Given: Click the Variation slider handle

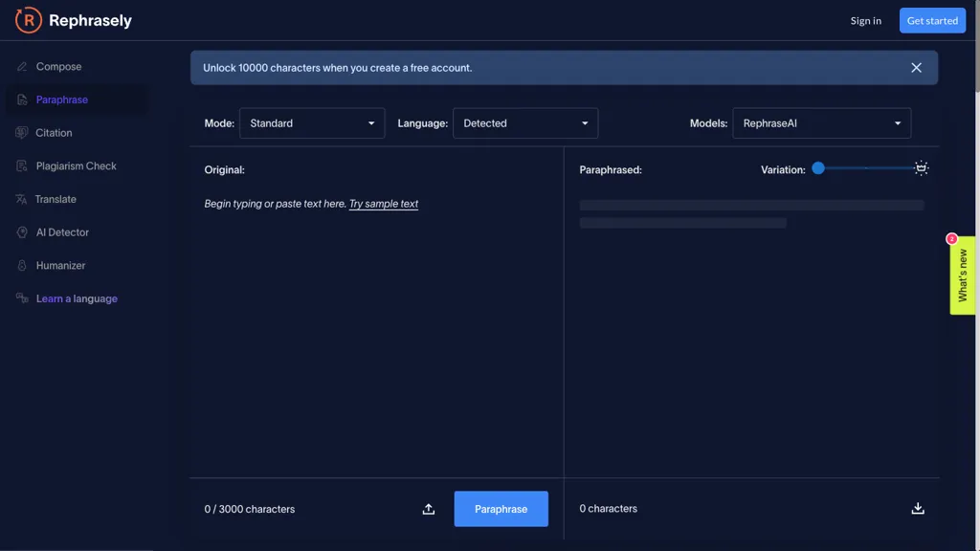Looking at the screenshot, I should pos(818,168).
